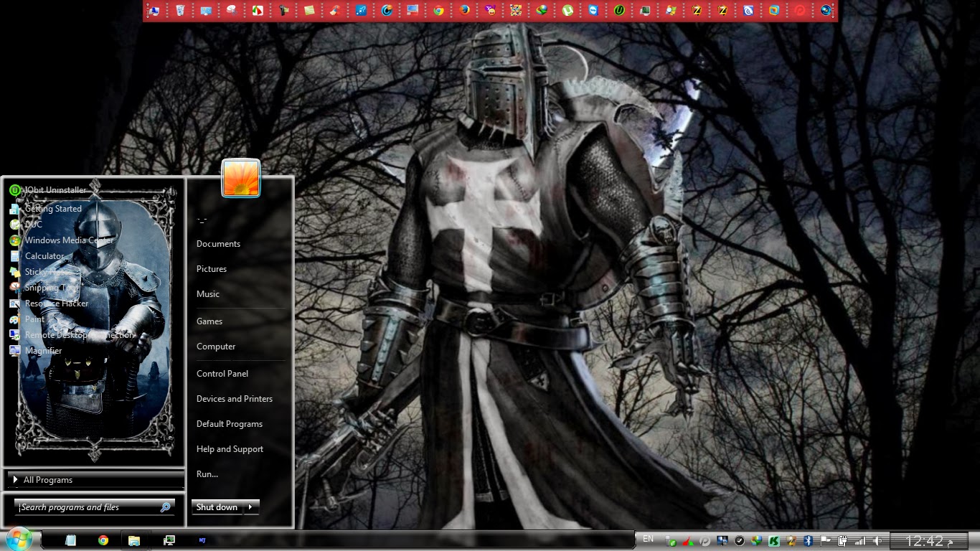The height and width of the screenshot is (551, 980).
Task: Launch Internet Download Manager from top dock
Action: tap(542, 11)
